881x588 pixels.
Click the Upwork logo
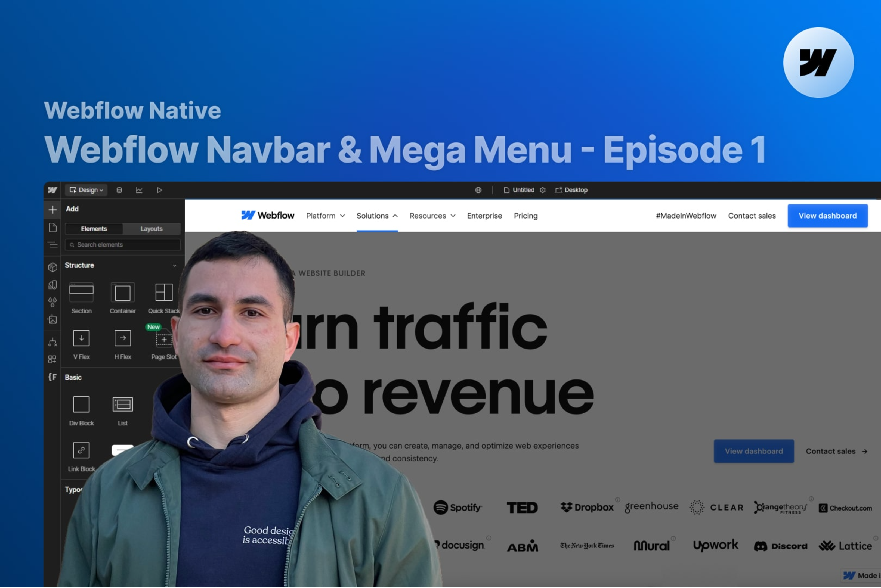click(x=716, y=546)
